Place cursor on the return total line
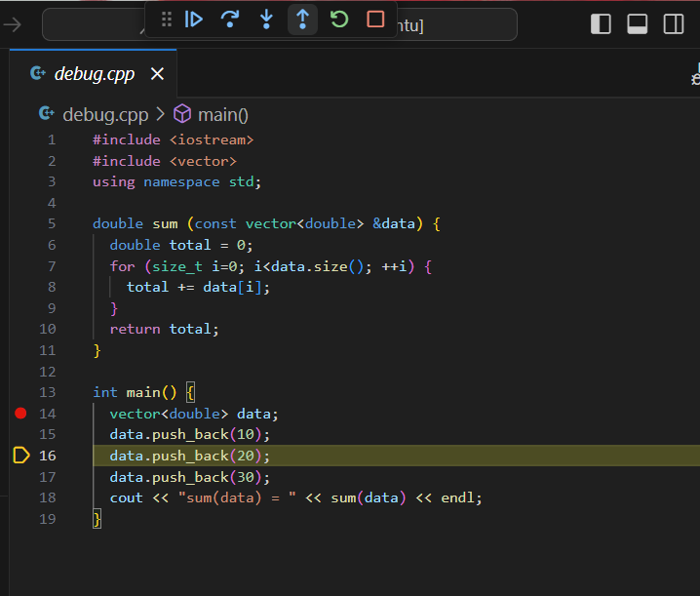Screen dimensions: 700x596 tap(164, 329)
